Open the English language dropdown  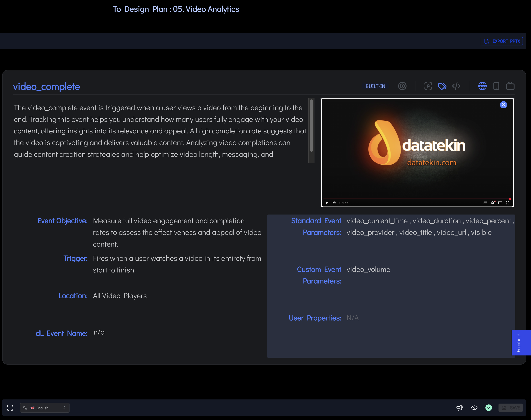[x=45, y=408]
